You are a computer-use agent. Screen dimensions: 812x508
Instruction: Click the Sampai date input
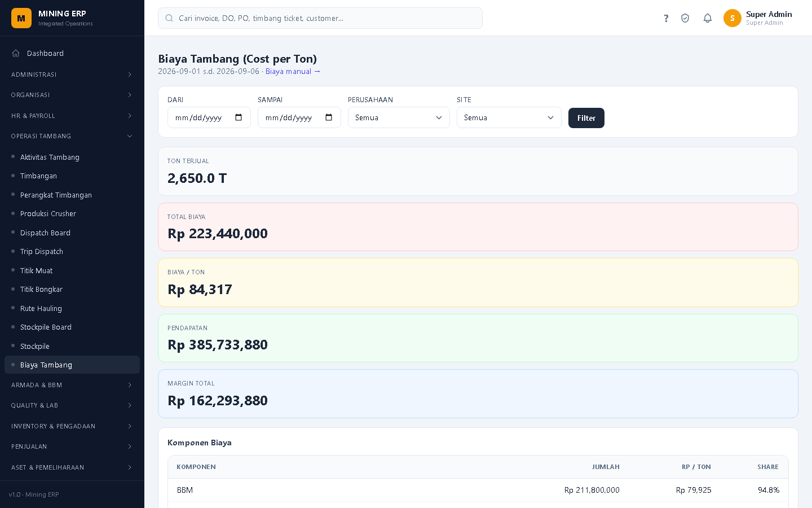[299, 117]
